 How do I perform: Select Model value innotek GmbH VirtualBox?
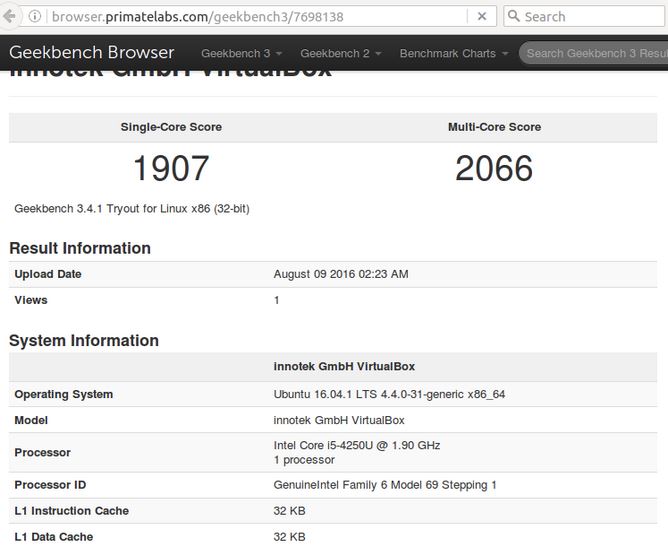(x=339, y=420)
